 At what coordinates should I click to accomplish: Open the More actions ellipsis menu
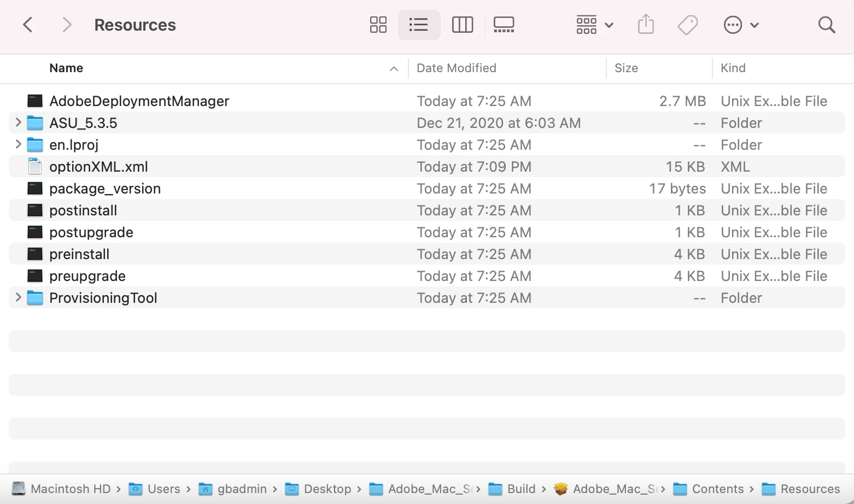coord(741,25)
